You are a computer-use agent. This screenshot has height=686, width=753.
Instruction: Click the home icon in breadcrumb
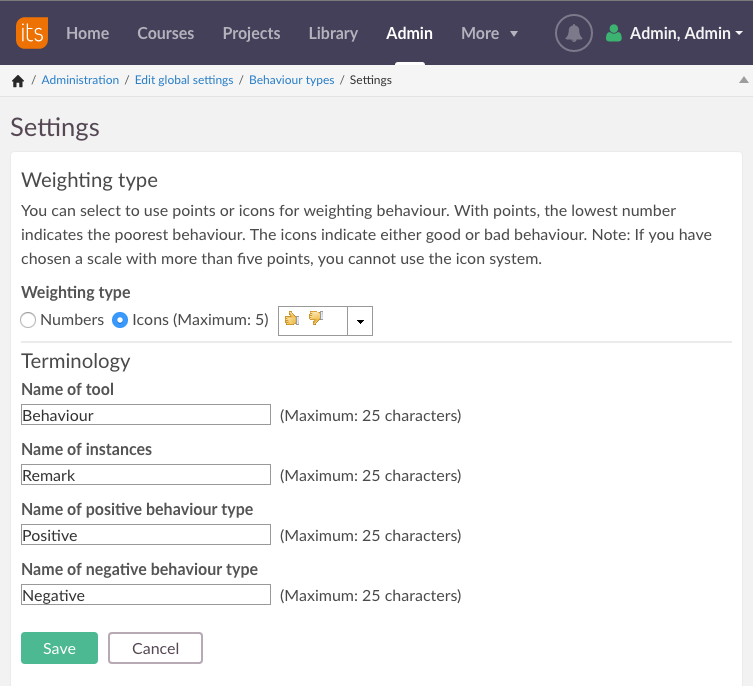point(17,80)
